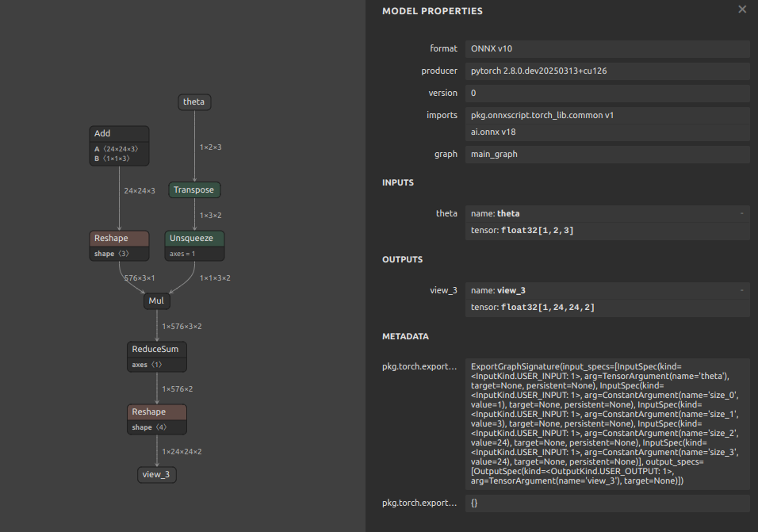The image size is (758, 532).
Task: Select the theta input node in graph
Action: point(194,102)
